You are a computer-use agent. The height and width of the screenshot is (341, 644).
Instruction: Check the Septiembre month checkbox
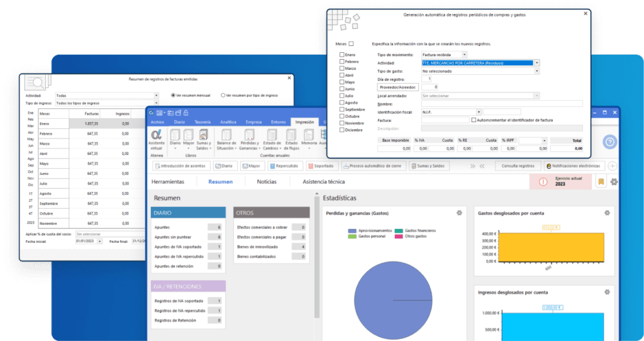341,109
